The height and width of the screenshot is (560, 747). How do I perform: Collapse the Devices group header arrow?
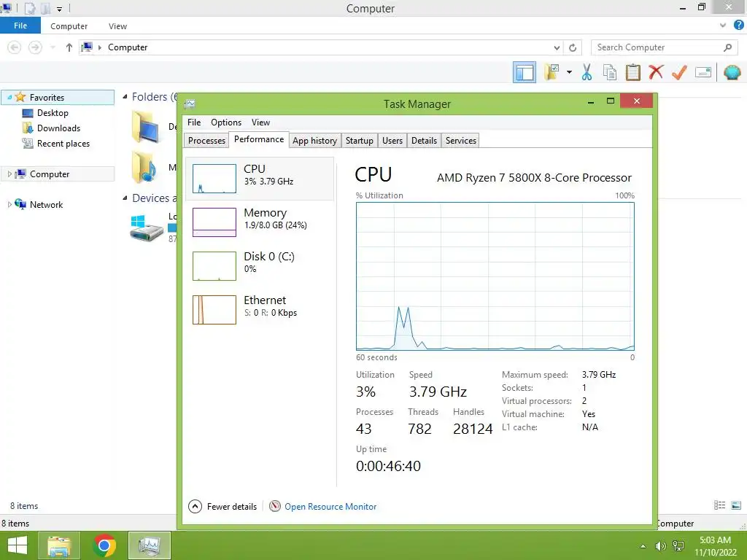pos(125,198)
